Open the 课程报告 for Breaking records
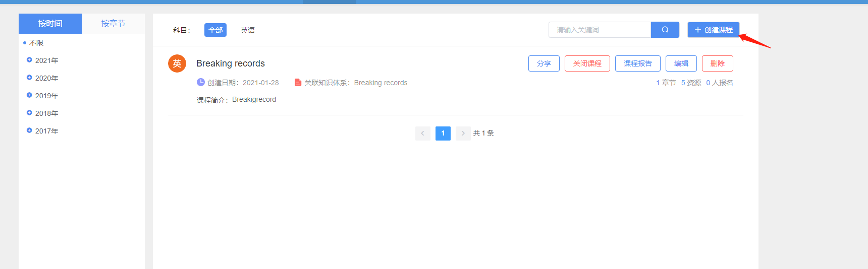 pos(637,63)
